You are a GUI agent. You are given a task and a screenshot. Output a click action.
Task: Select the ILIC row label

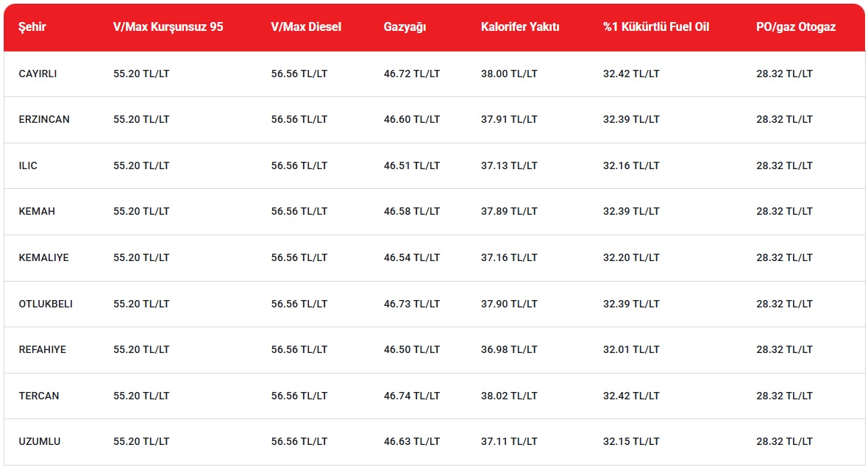pyautogui.click(x=28, y=165)
